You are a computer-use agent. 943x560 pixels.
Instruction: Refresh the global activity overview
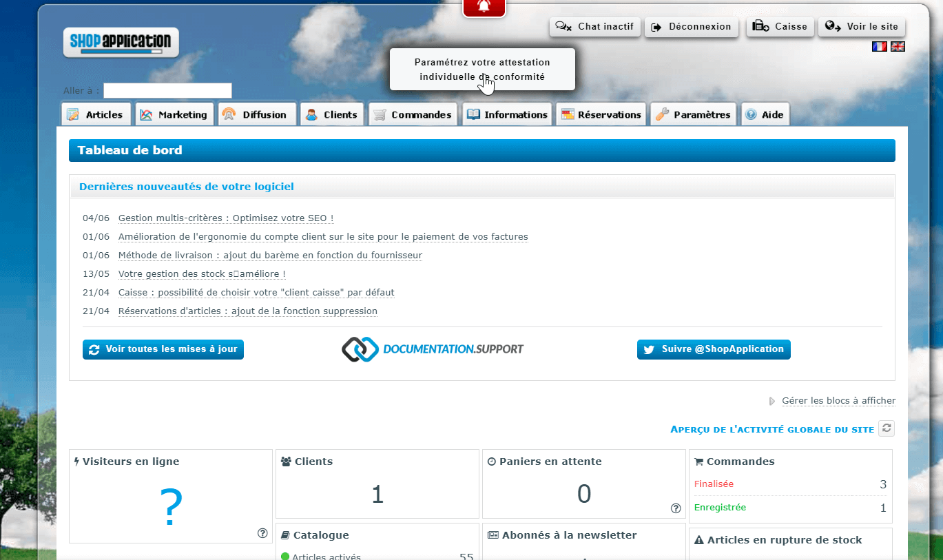(887, 428)
